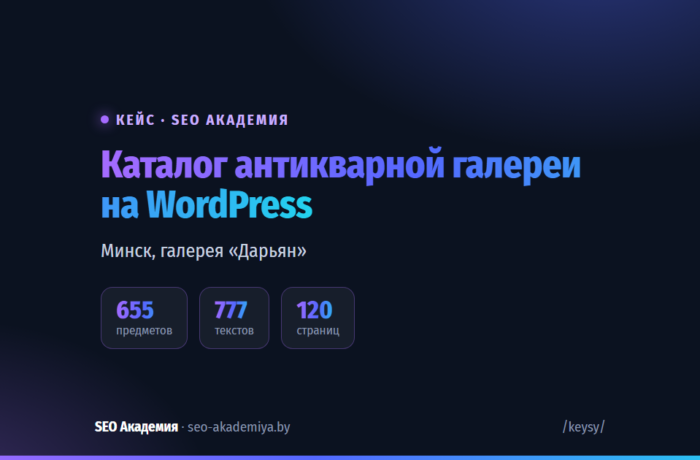The image size is (700, 460).
Task: Click the "SEO Академия" brand name in footer
Action: click(136, 427)
